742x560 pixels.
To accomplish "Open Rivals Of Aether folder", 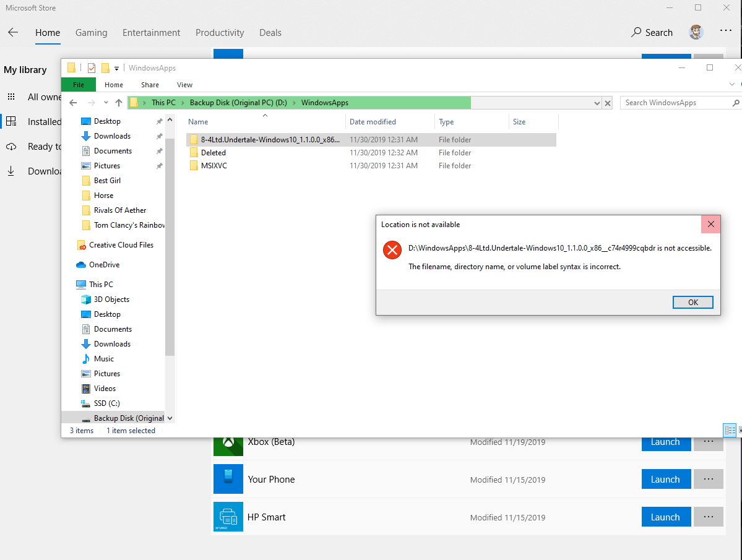I will (x=120, y=210).
